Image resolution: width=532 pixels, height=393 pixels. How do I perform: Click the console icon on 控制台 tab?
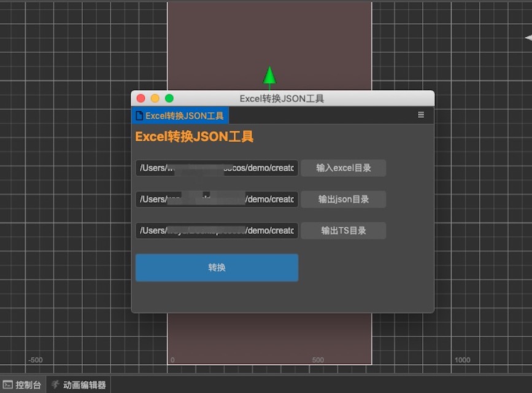coord(8,384)
